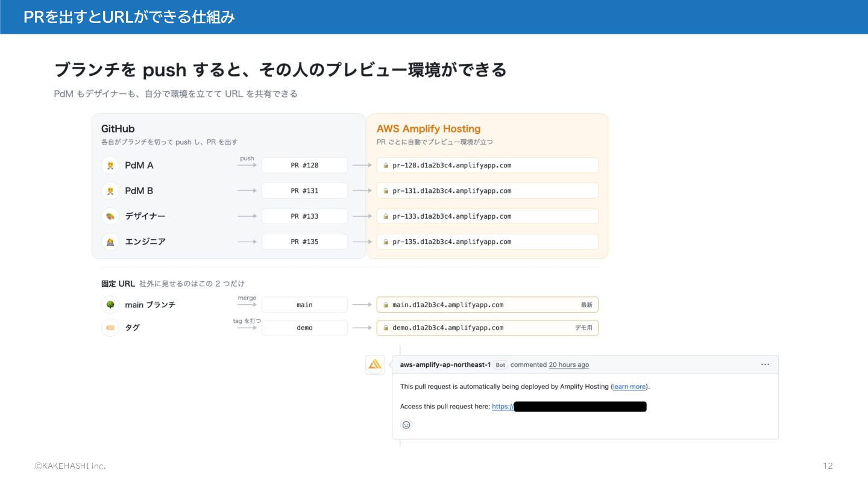Click the '社外に見せるのはこの 2 つだけ' note
Screen dimensions: 868x488
[192, 284]
